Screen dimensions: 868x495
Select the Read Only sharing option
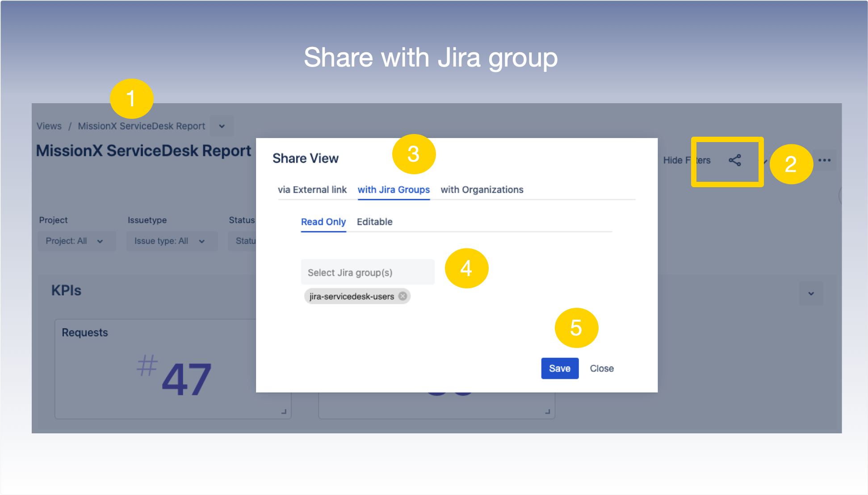[323, 222]
